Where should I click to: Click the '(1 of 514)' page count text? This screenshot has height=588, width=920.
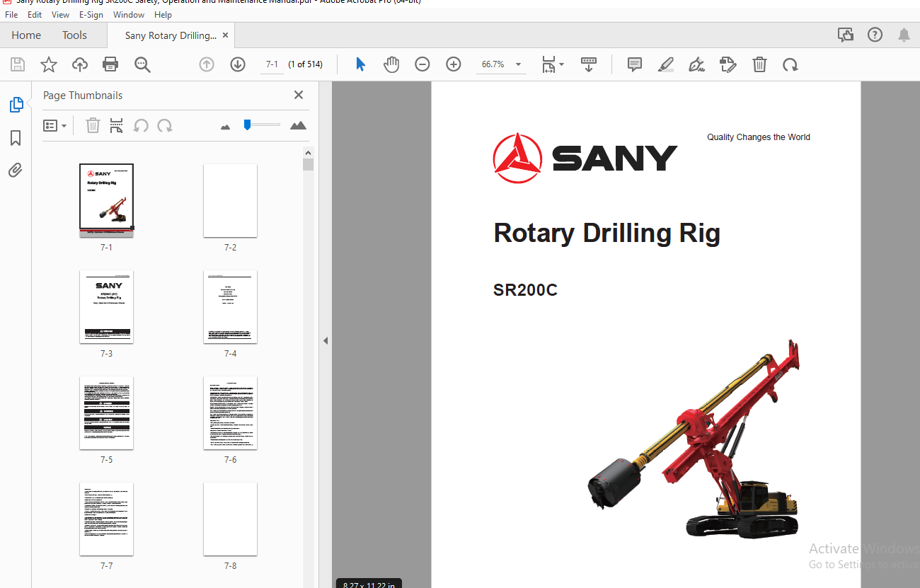[x=306, y=64]
